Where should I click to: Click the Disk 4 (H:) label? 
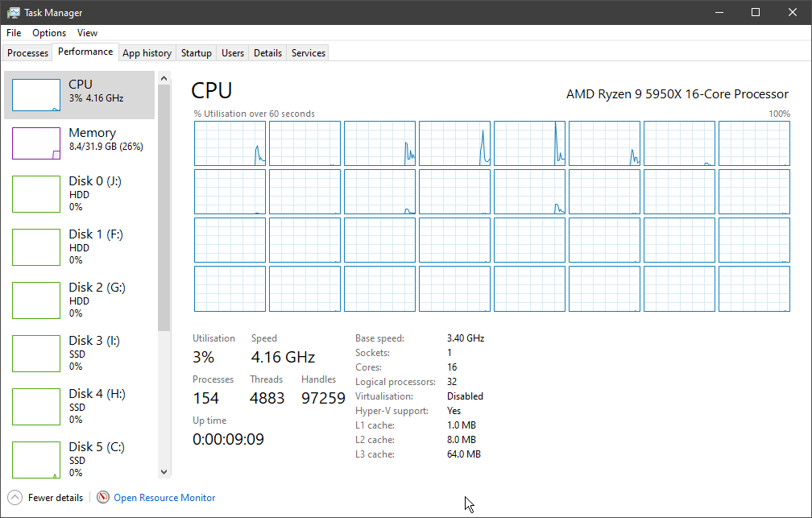97,394
